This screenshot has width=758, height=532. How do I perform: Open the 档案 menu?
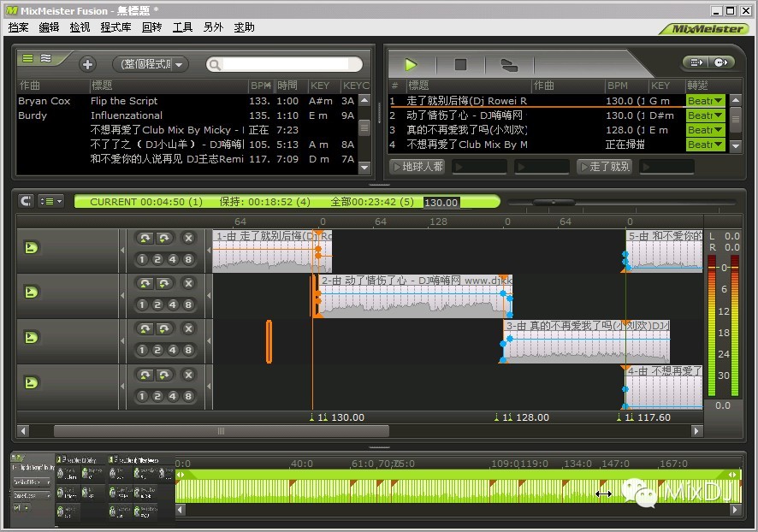point(18,27)
